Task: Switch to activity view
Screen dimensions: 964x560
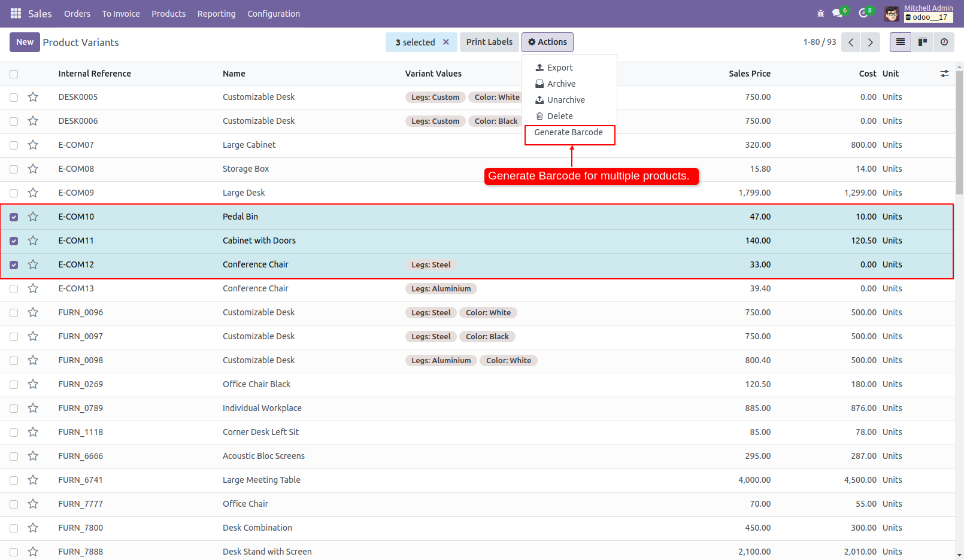Action: pos(944,42)
